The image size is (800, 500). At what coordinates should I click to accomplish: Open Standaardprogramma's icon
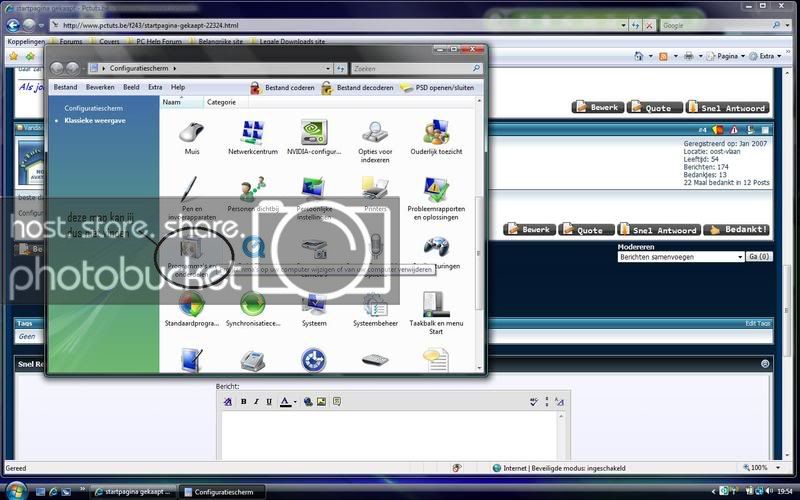tap(191, 307)
